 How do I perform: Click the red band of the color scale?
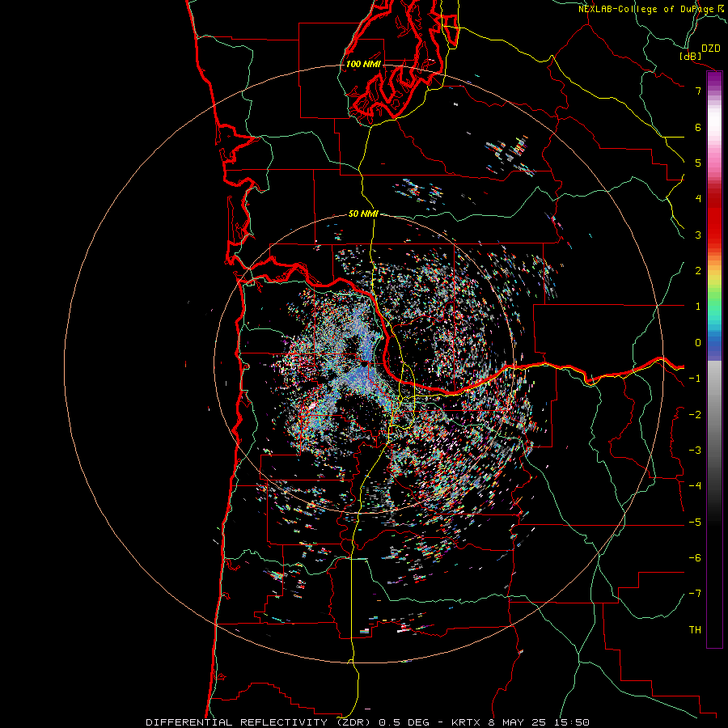[714, 223]
